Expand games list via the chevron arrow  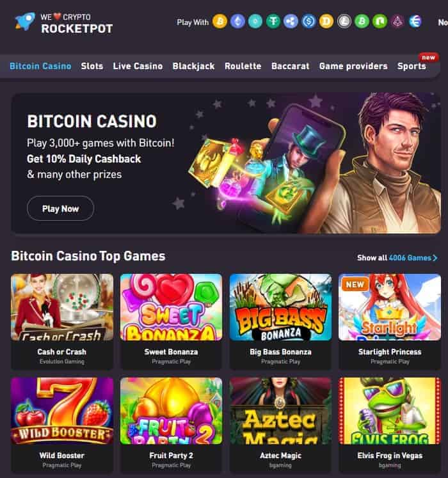pos(435,258)
